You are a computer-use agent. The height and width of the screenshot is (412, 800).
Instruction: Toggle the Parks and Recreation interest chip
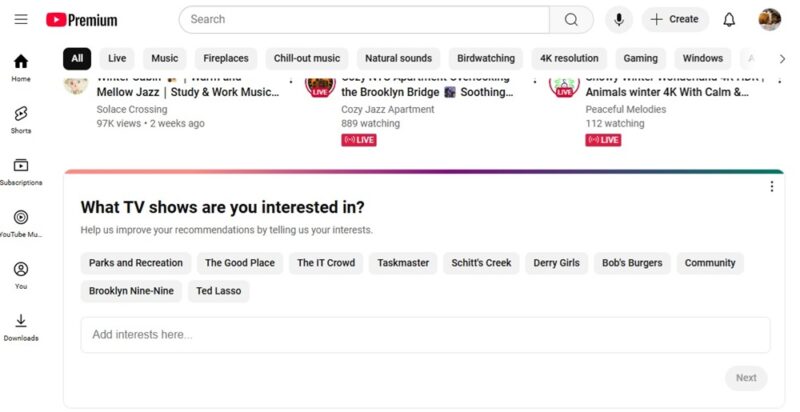click(x=136, y=263)
